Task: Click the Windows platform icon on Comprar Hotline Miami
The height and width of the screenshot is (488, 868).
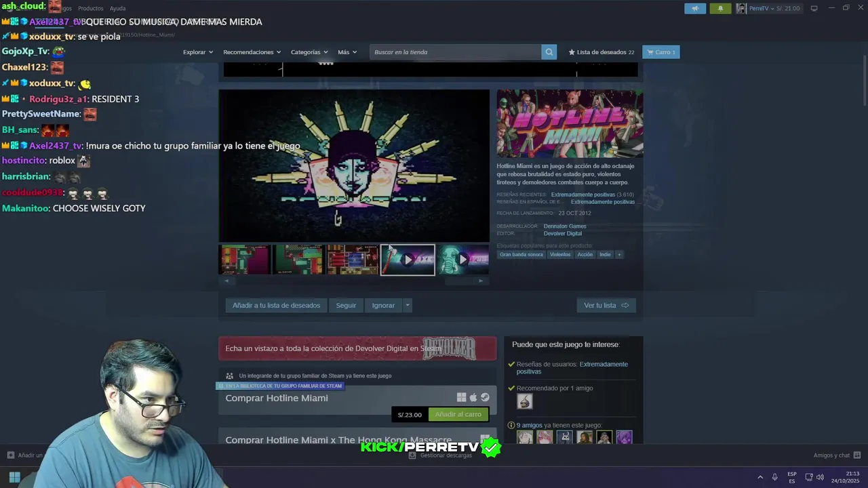Action: coord(461,397)
